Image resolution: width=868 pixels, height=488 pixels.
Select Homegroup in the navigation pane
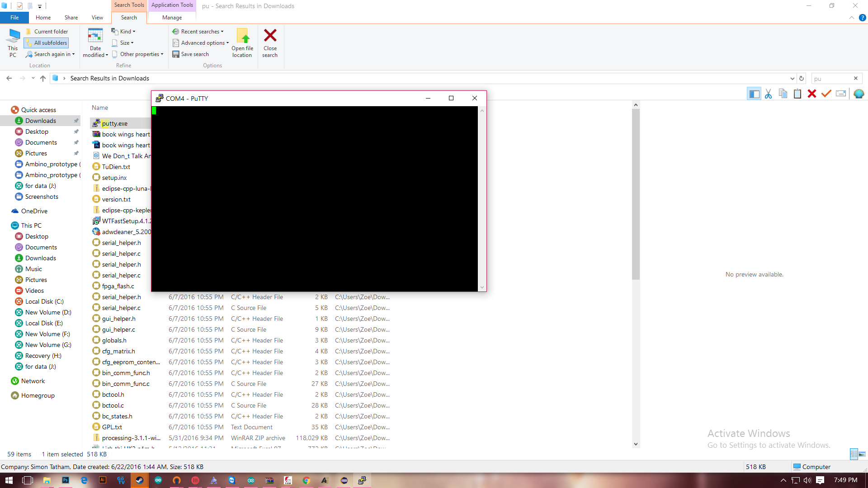[x=38, y=395]
